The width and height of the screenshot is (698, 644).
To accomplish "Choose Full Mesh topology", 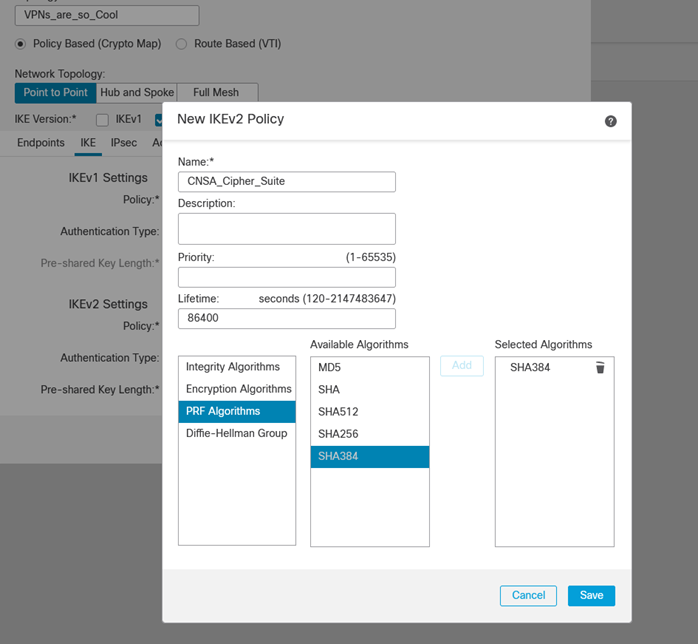I will [217, 93].
